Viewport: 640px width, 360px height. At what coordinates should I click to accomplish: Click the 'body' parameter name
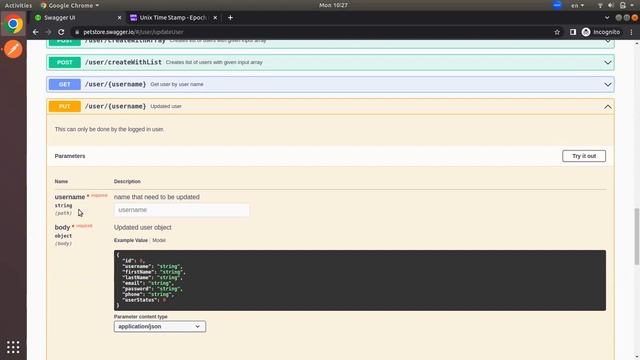click(x=62, y=227)
